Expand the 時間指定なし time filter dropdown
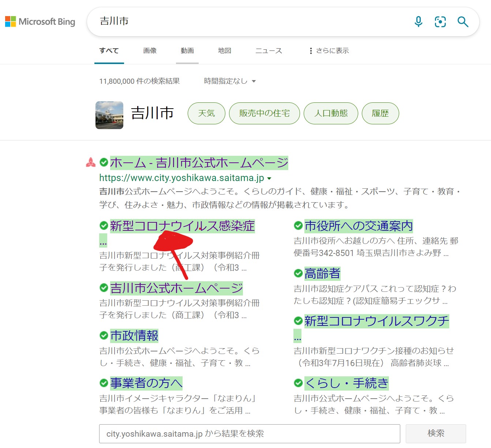This screenshot has height=448, width=491. click(230, 81)
